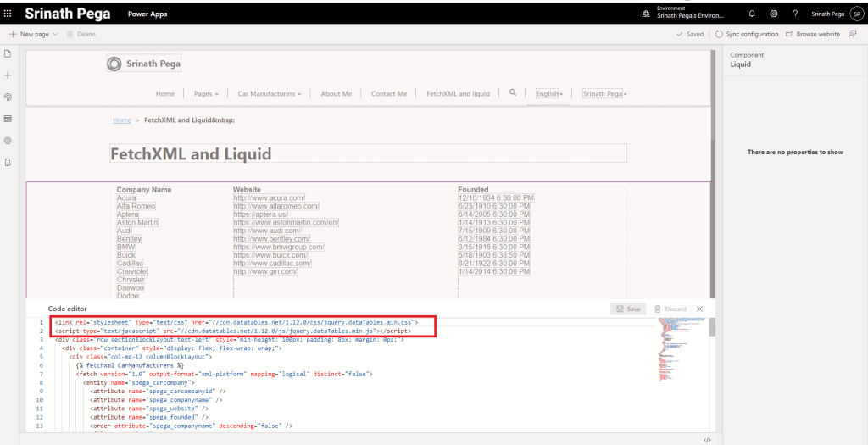Select the Contact Me menu item
Screen dimensions: 868x445
(x=389, y=94)
